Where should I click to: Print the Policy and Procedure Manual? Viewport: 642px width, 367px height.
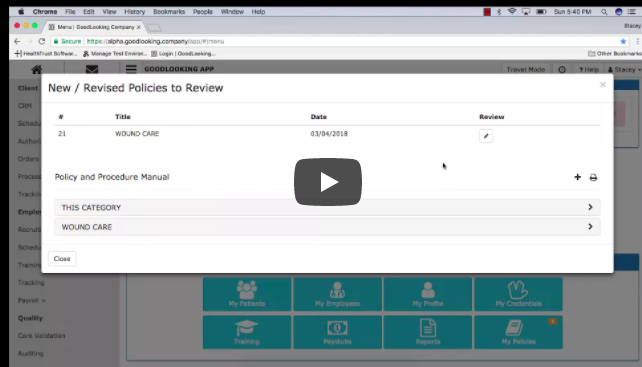[x=593, y=177]
